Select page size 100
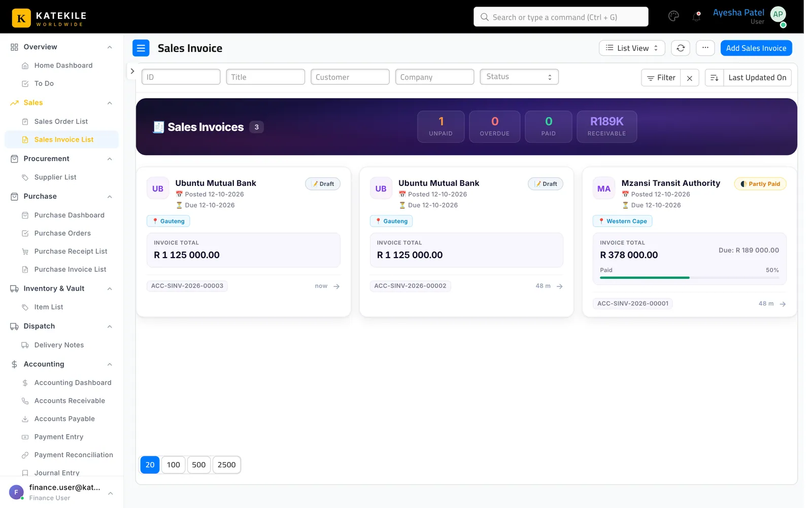 click(x=174, y=465)
